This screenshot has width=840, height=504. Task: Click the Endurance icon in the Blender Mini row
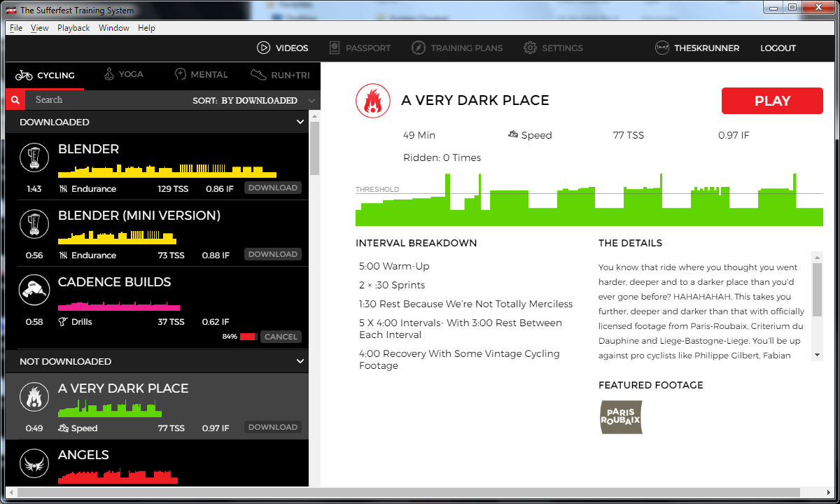click(x=64, y=255)
